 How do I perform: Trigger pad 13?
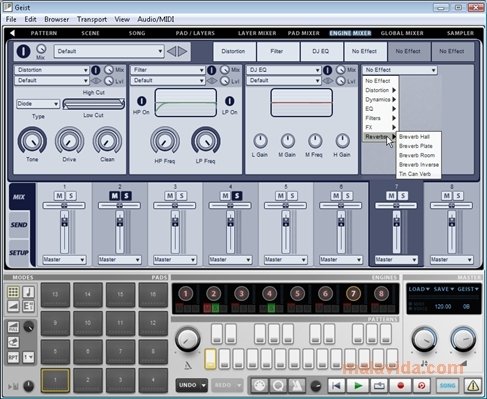coord(55,294)
